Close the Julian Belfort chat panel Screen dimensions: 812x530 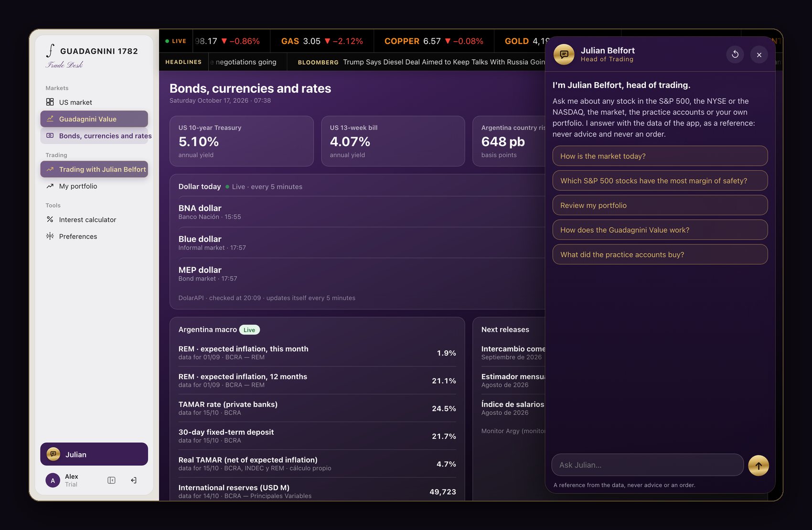coord(759,54)
